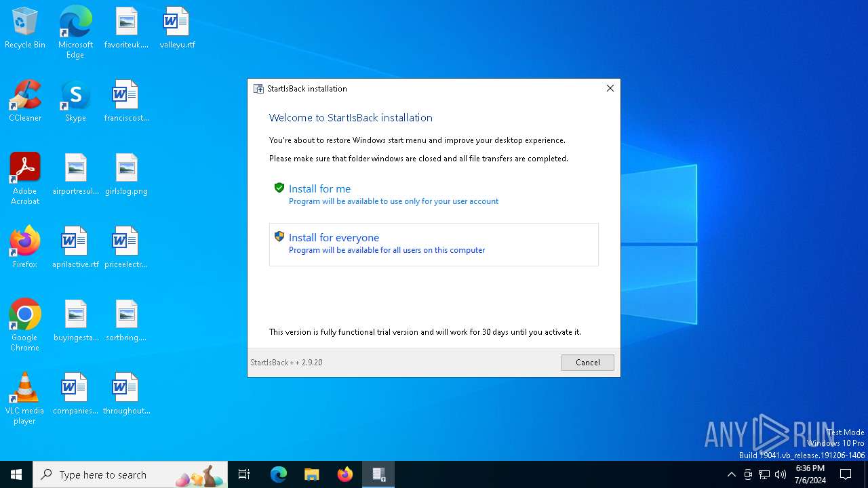Close the StartIsBack installation dialog
This screenshot has width=868, height=488.
[610, 88]
